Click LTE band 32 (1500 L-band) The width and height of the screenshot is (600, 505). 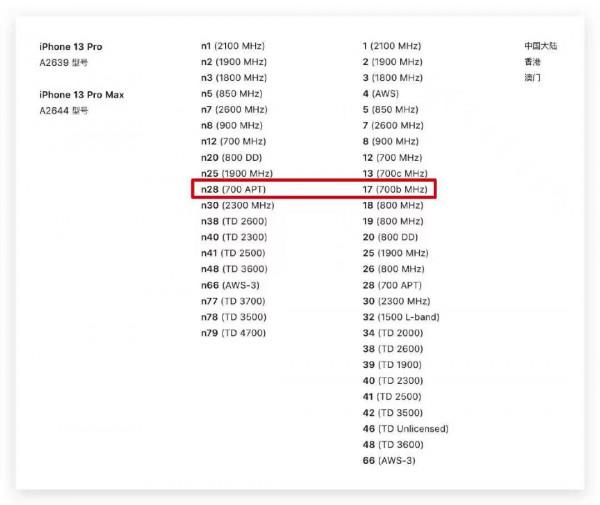click(401, 317)
